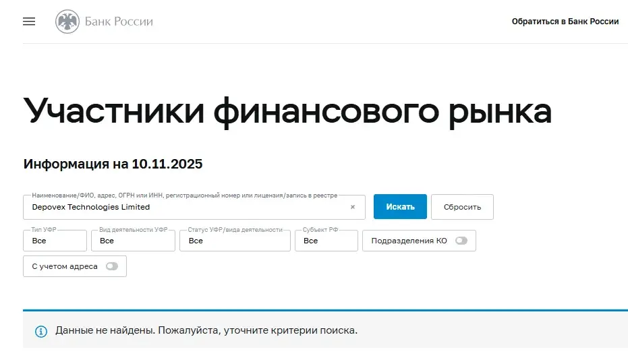The height and width of the screenshot is (364, 628).
Task: Open the Банк России homepage title link
Action: click(x=119, y=22)
